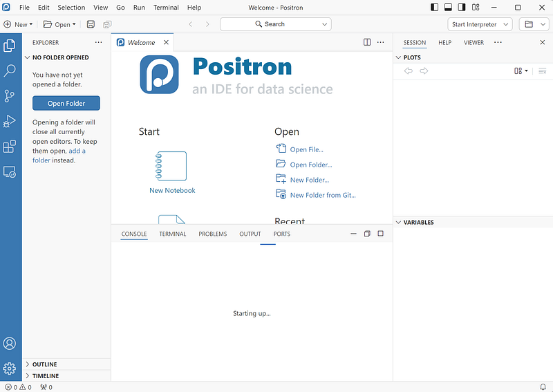Customize layout icon in title bar

click(476, 8)
